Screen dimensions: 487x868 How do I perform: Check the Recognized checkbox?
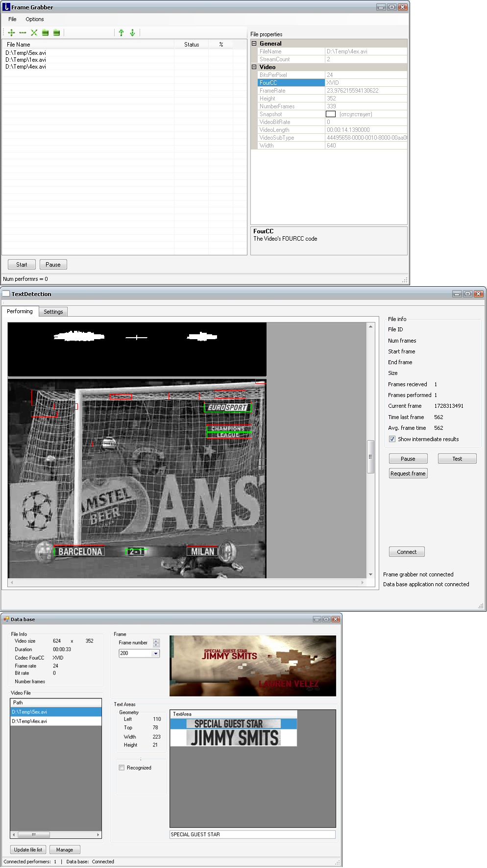pos(122,768)
